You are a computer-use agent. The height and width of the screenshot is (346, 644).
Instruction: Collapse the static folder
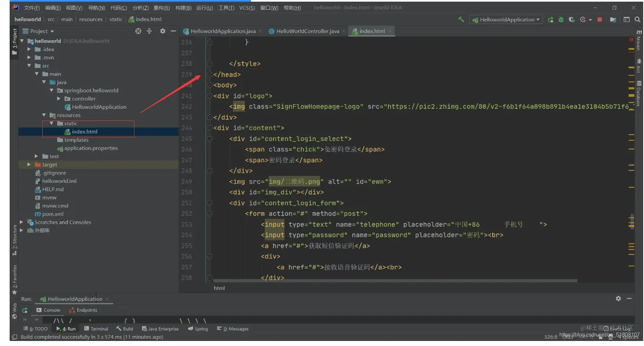click(x=51, y=124)
